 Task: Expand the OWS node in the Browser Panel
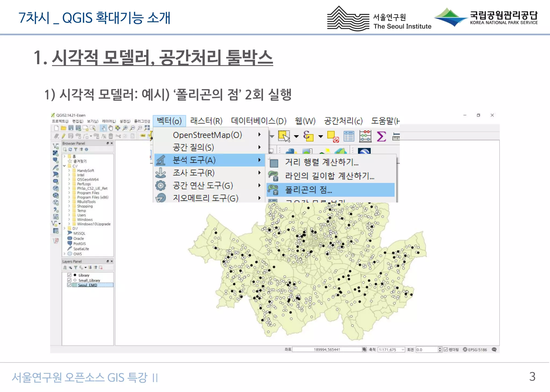click(x=64, y=254)
